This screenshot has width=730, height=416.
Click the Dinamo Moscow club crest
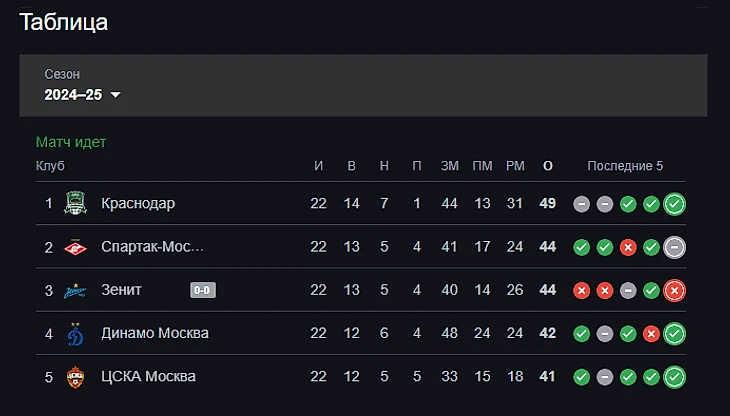[76, 333]
